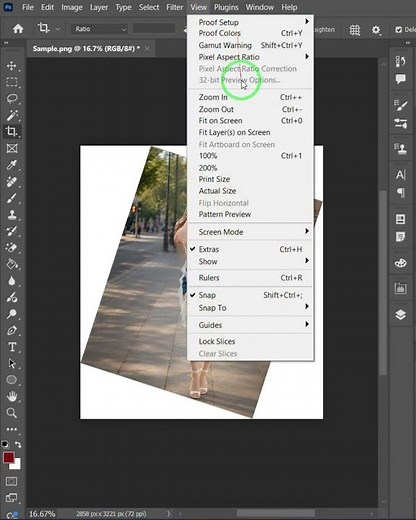Toggle Delete Cropped Pixels checkbox
The width and height of the screenshot is (416, 520).
point(398,30)
